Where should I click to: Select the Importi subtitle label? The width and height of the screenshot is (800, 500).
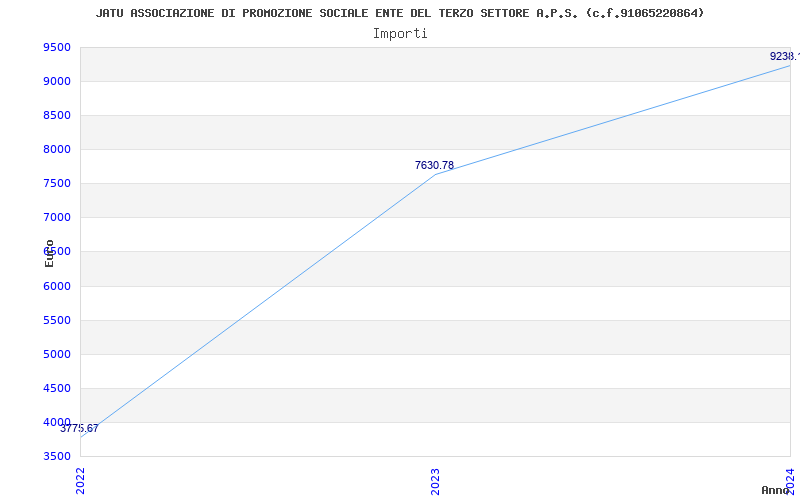pos(400,34)
